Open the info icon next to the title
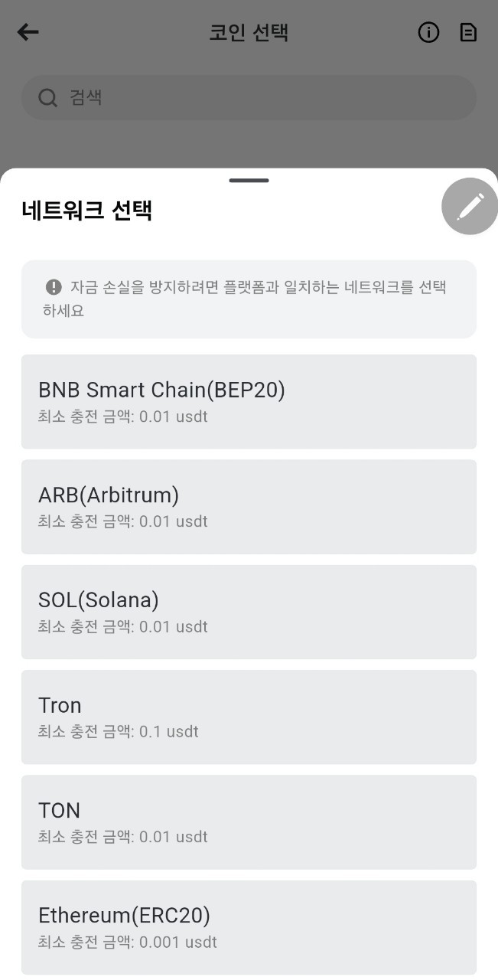 point(428,32)
